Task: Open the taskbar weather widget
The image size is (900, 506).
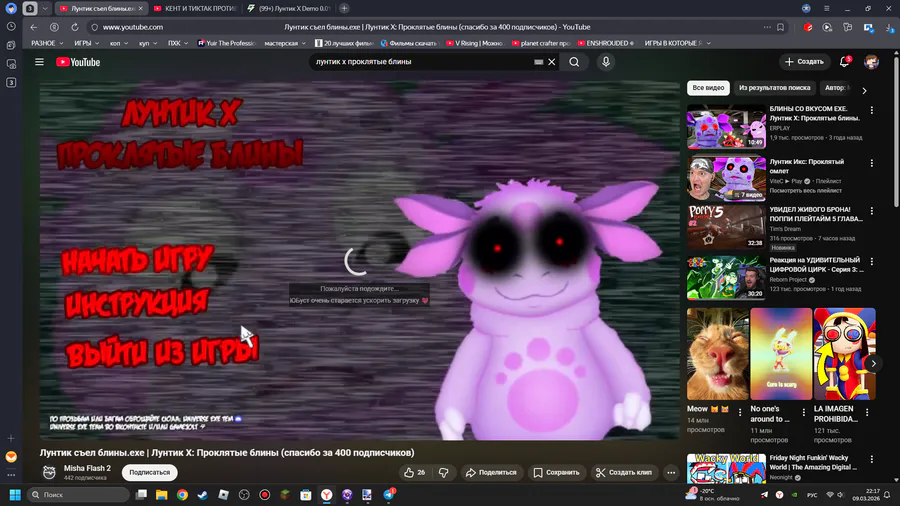Action: click(x=713, y=495)
